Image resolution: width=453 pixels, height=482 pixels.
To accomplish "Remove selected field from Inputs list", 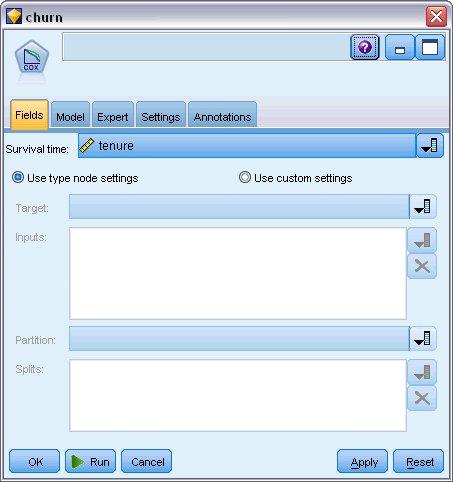I will coord(422,266).
